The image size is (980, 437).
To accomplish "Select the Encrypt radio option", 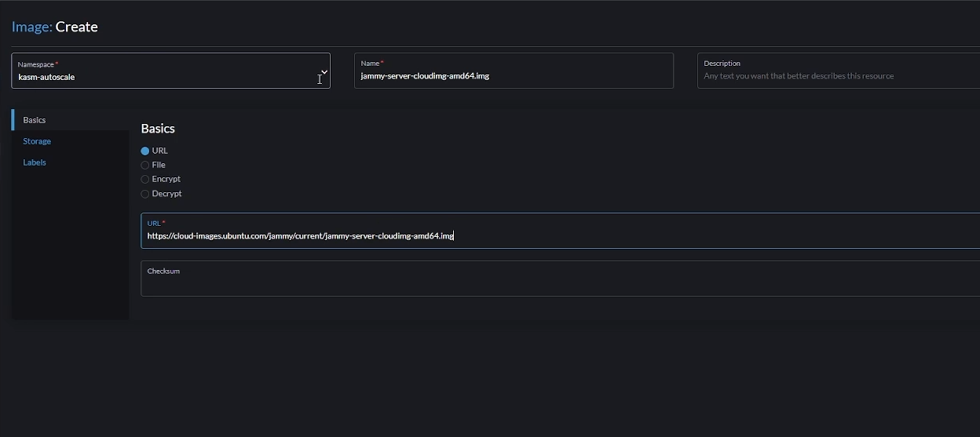I will (x=145, y=179).
